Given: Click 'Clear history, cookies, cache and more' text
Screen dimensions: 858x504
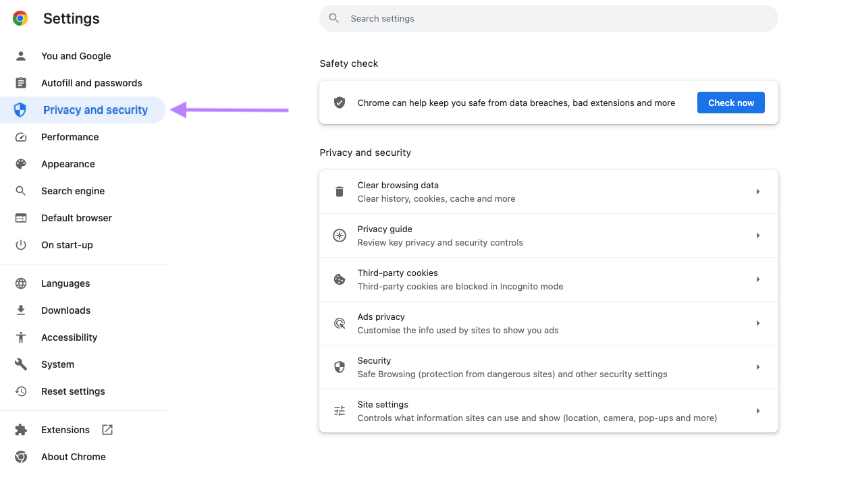Looking at the screenshot, I should [x=436, y=199].
